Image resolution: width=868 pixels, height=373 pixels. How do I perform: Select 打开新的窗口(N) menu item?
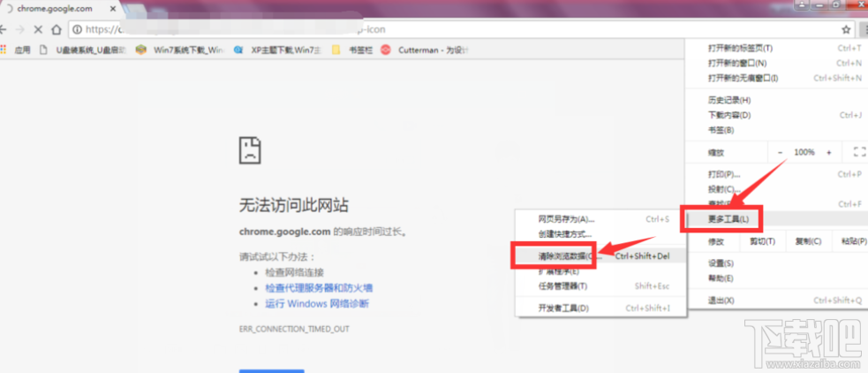coord(777,63)
